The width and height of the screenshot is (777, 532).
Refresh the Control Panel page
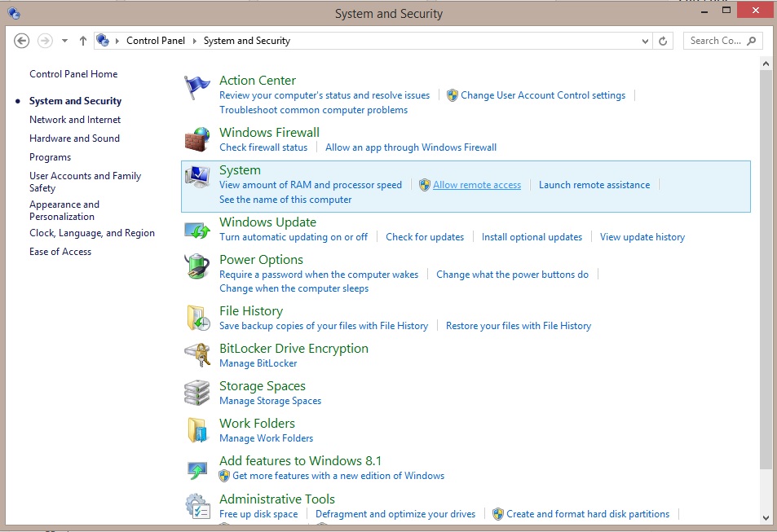pos(663,41)
